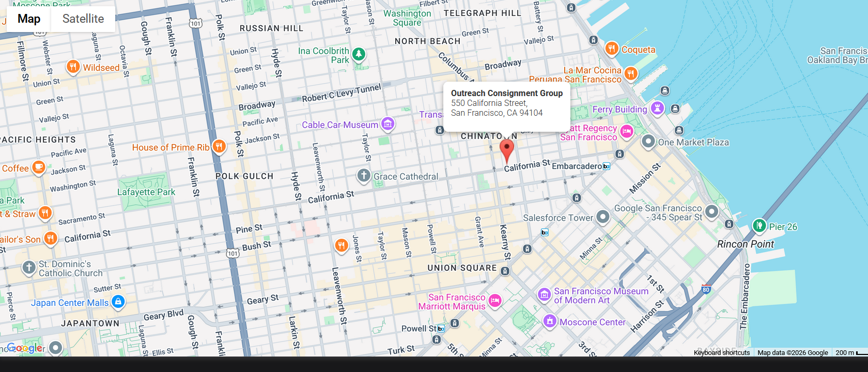This screenshot has height=372, width=868.
Task: Click the Ferry Building purple icon
Action: (657, 109)
